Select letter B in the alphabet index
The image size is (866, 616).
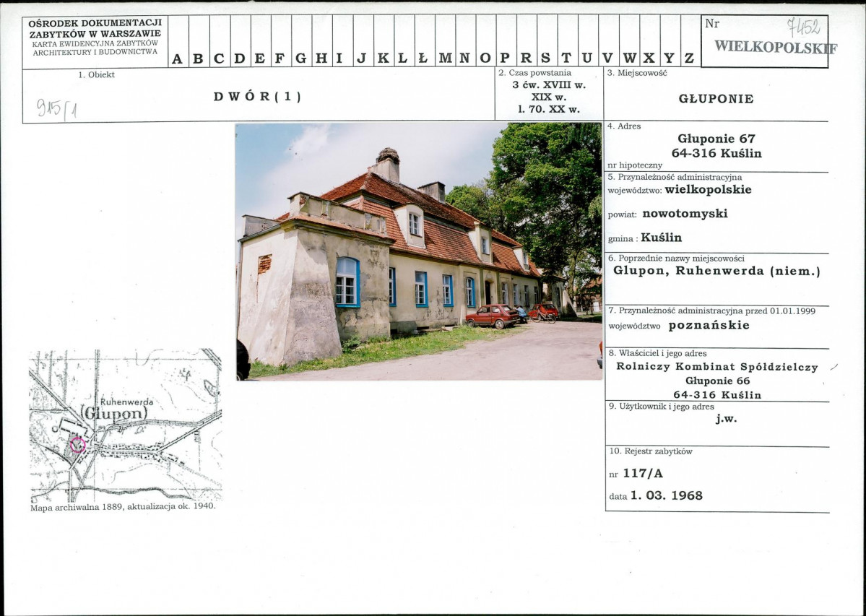(x=198, y=58)
